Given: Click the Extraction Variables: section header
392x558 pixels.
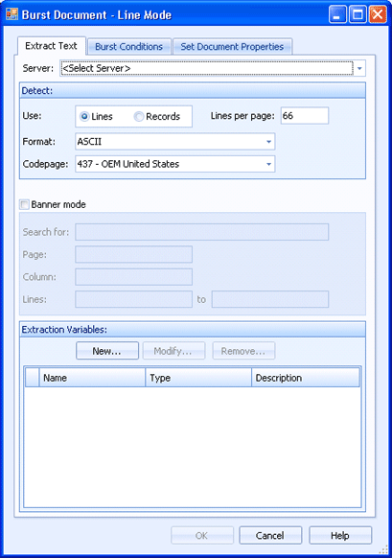Looking at the screenshot, I should tap(193, 330).
